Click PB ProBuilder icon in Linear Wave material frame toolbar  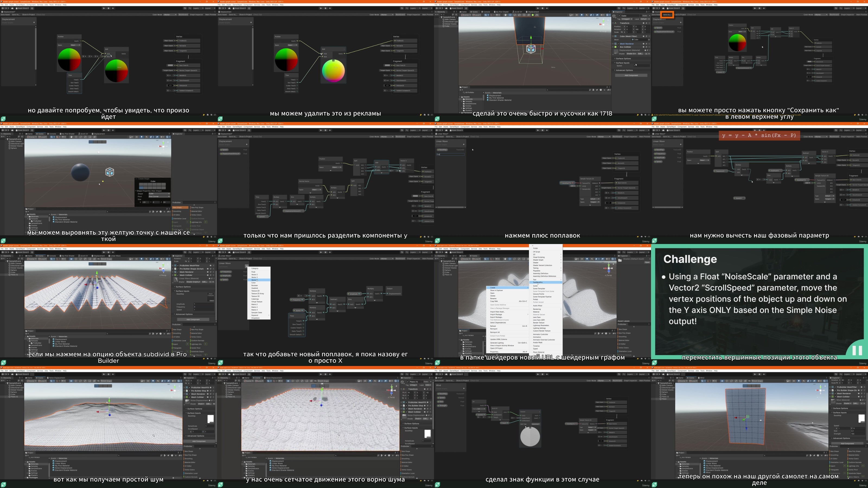98,259
